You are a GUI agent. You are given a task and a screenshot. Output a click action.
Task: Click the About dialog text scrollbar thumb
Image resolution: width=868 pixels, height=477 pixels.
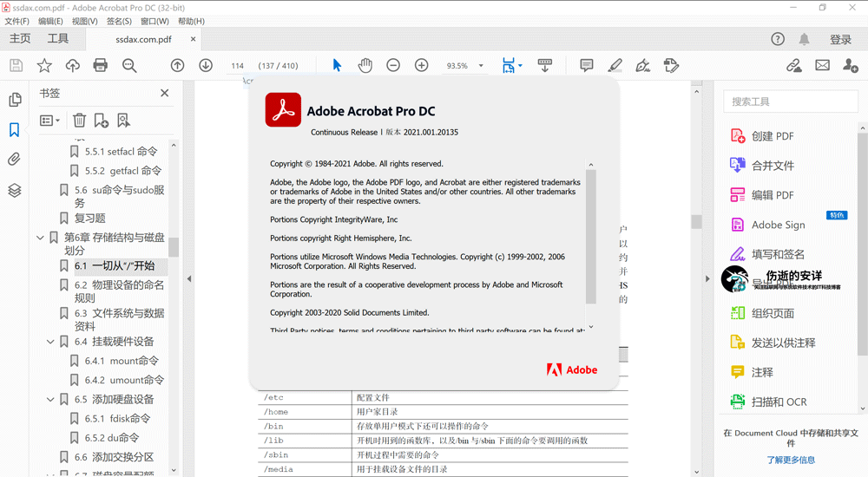(590, 237)
